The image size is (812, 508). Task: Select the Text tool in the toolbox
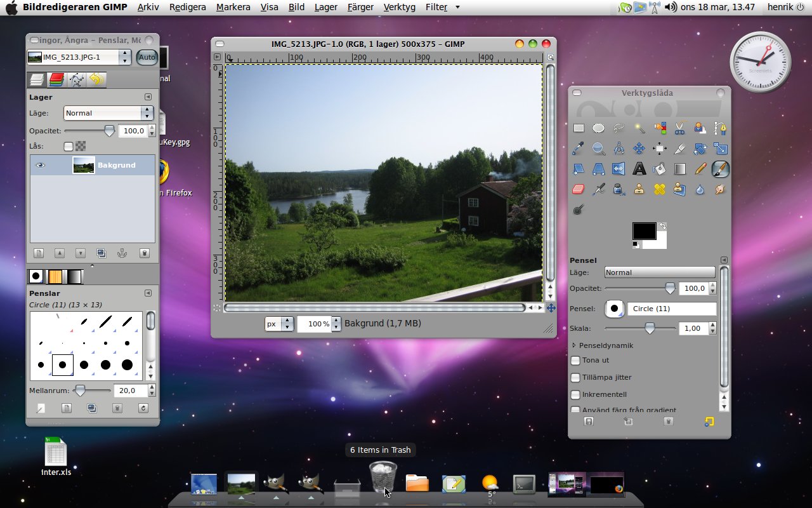(639, 169)
